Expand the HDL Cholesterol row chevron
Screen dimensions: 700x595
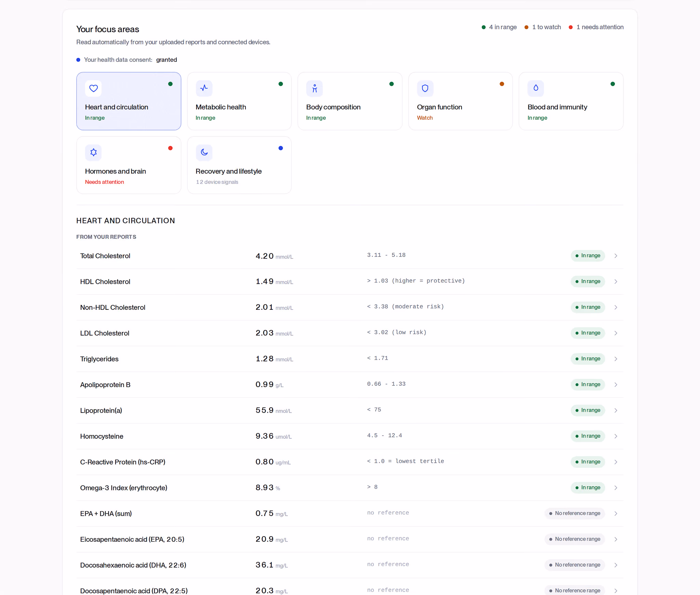(x=616, y=281)
